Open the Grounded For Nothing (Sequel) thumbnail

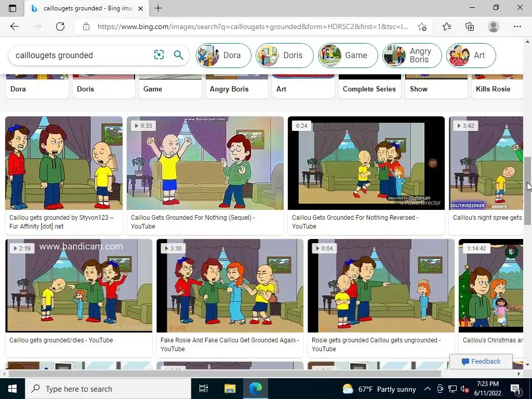(205, 163)
